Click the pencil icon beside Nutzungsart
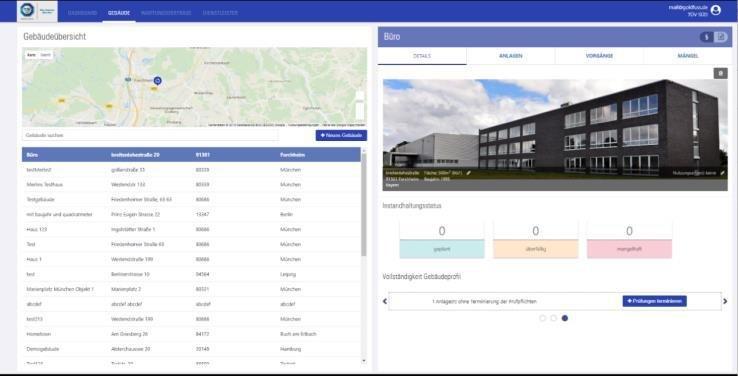This screenshot has width=738, height=376. point(722,173)
